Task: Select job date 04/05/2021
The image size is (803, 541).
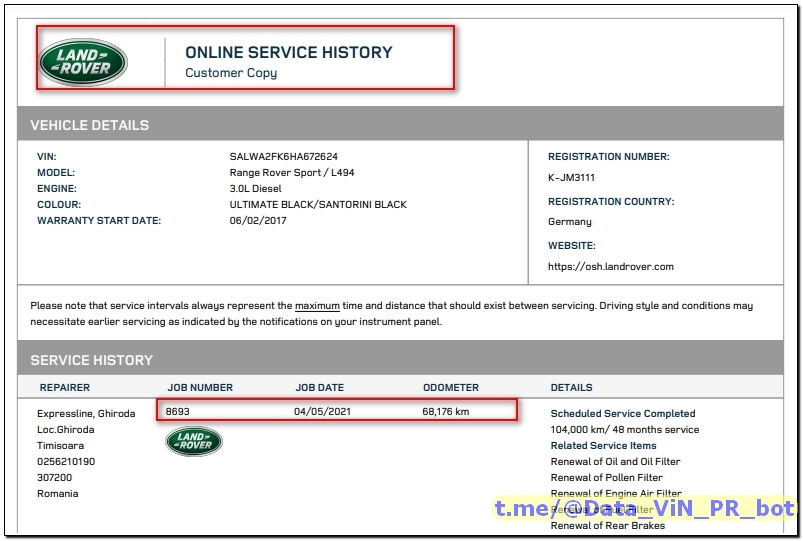Action: 323,411
